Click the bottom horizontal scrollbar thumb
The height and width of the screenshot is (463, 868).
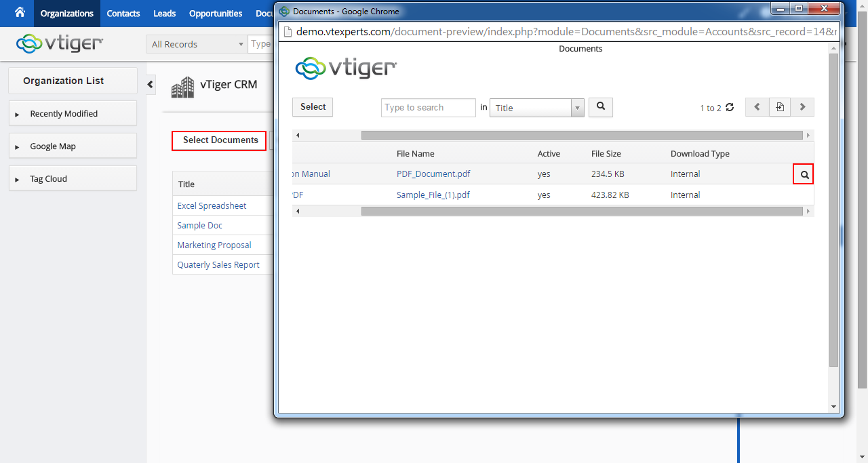click(x=582, y=212)
